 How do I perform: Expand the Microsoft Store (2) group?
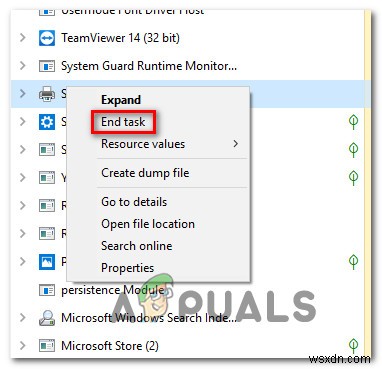tap(22, 346)
